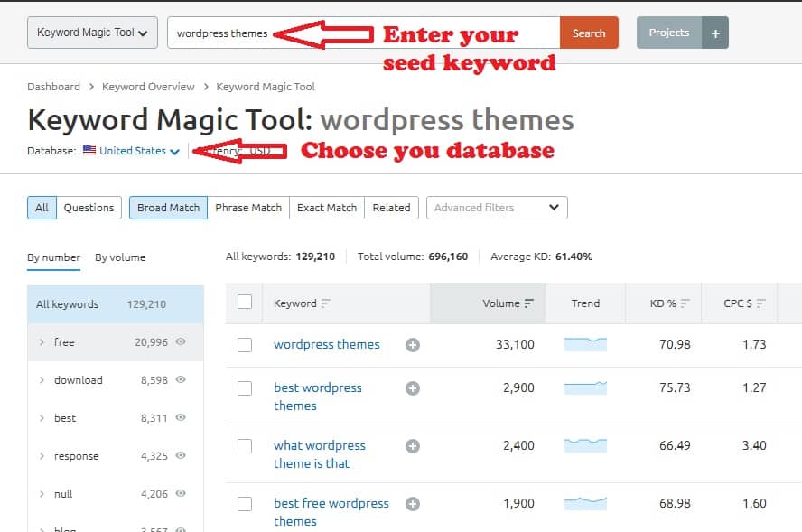The image size is (802, 532).
Task: Check 'what wordpress theme is that' checkbox
Action: 245,446
